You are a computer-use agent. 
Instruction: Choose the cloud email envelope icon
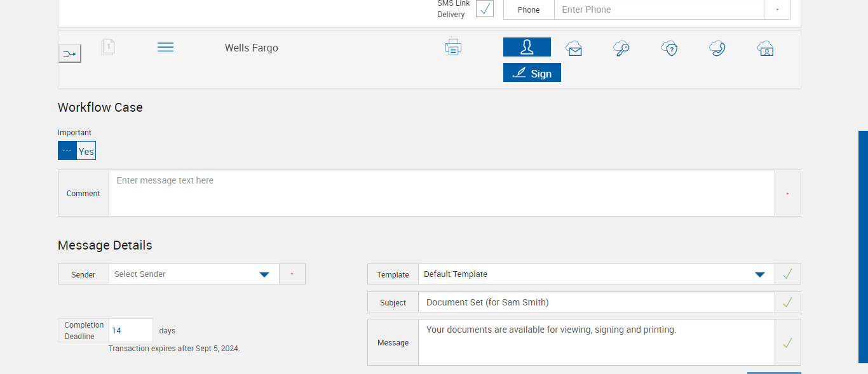click(574, 48)
